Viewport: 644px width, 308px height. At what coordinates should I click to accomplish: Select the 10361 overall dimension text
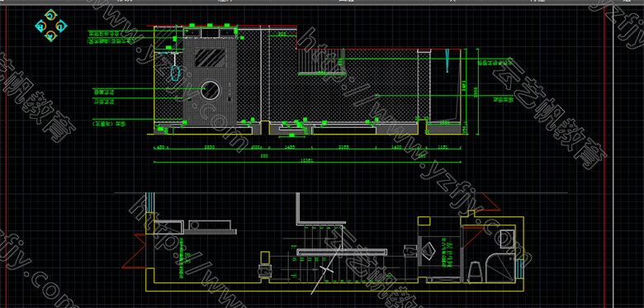pos(308,160)
